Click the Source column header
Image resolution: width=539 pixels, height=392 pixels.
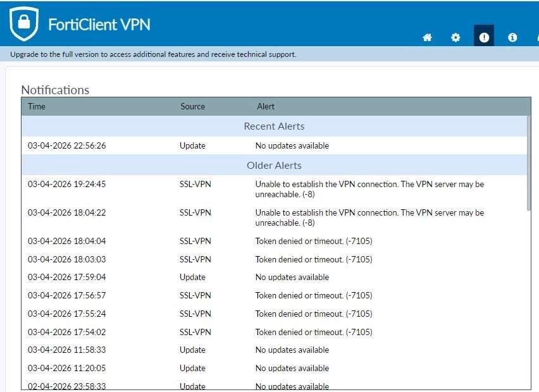192,106
